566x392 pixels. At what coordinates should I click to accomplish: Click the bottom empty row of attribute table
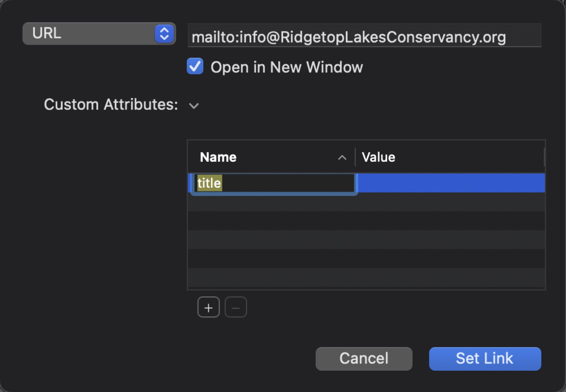click(366, 277)
